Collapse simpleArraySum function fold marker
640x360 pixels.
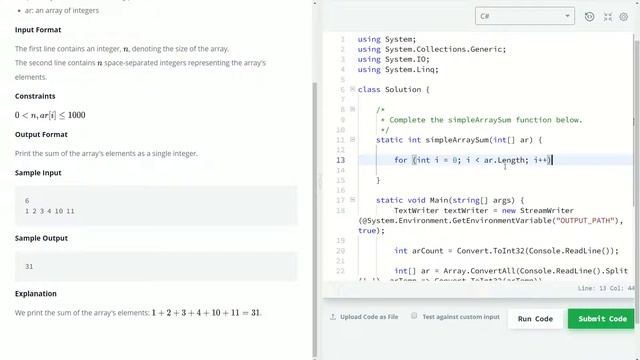353,140
